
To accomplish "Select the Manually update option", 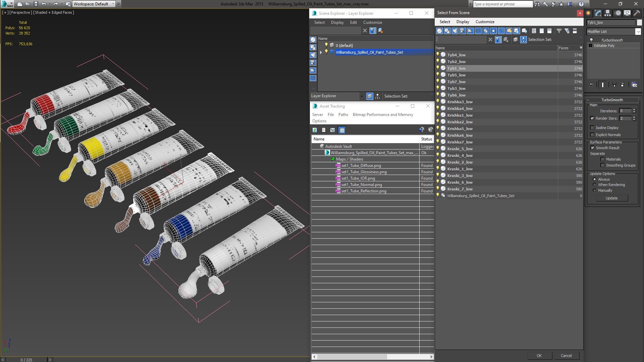I will (x=594, y=190).
